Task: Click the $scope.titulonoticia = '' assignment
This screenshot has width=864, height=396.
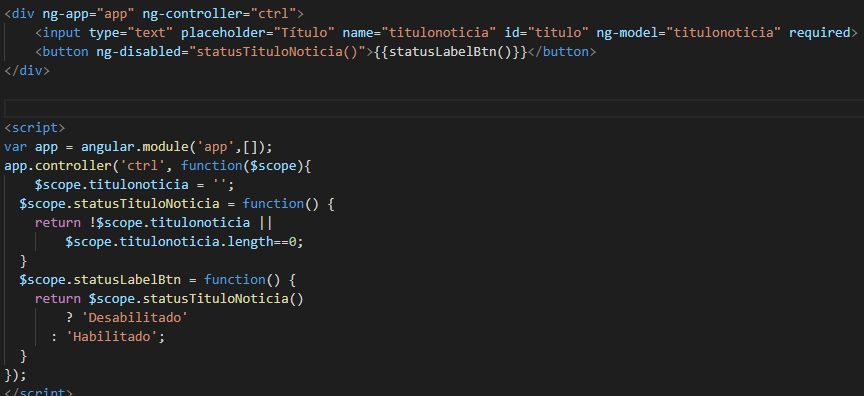Action: (134, 185)
